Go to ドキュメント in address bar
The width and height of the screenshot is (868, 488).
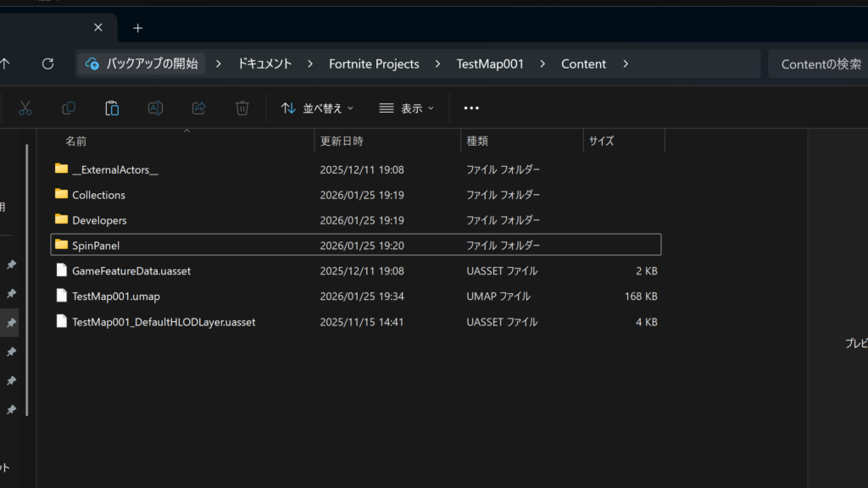coord(264,64)
